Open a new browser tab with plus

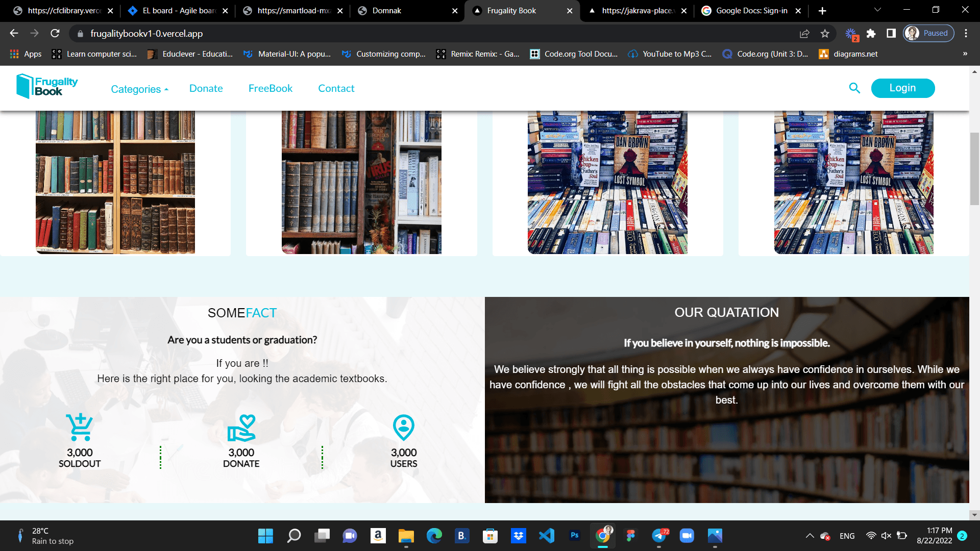(822, 11)
